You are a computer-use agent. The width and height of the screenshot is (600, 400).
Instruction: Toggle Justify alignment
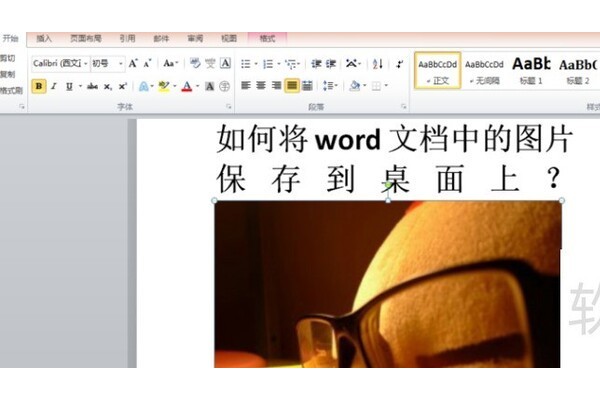[x=292, y=86]
